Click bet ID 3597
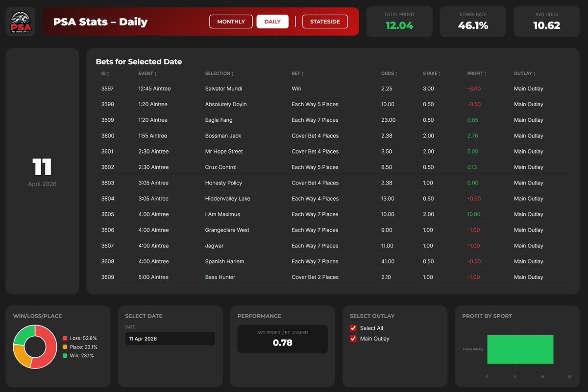The width and height of the screenshot is (588, 392). 107,89
